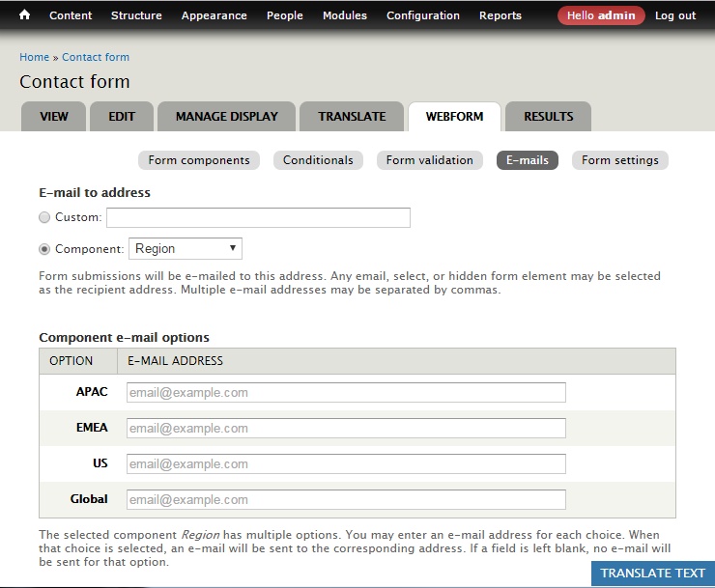Click the EMEA option label
The height and width of the screenshot is (588, 715).
(x=92, y=428)
